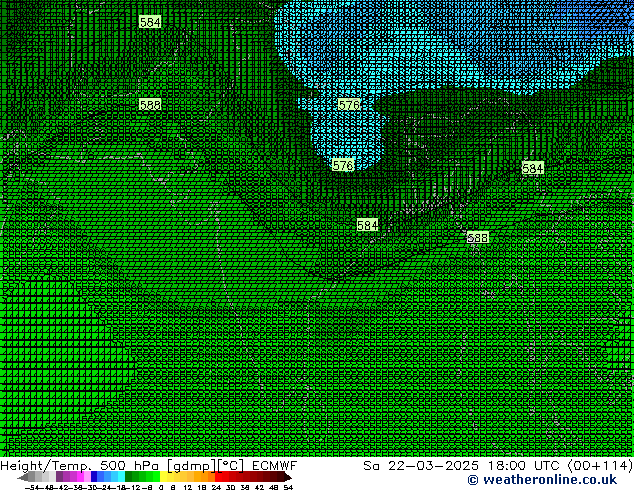Viewport: 634px width, 490px height.
Task: Select the dark green swatch in the legend
Action: pyautogui.click(x=129, y=477)
